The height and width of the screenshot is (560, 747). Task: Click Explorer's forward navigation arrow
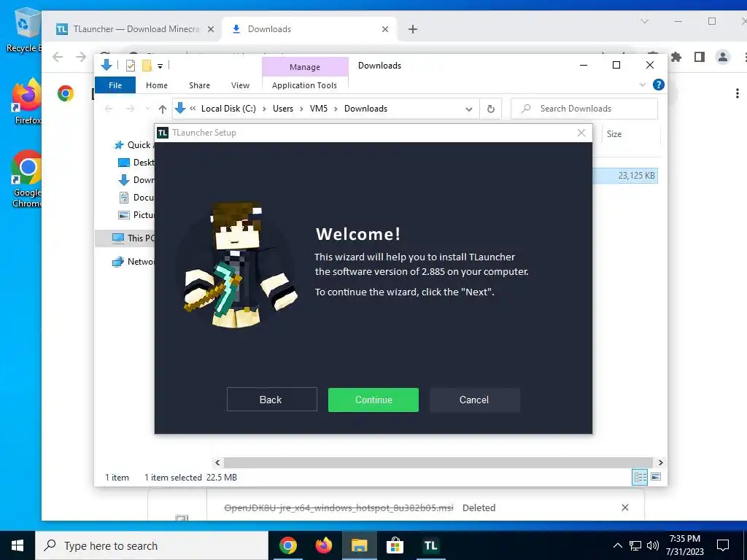(130, 109)
